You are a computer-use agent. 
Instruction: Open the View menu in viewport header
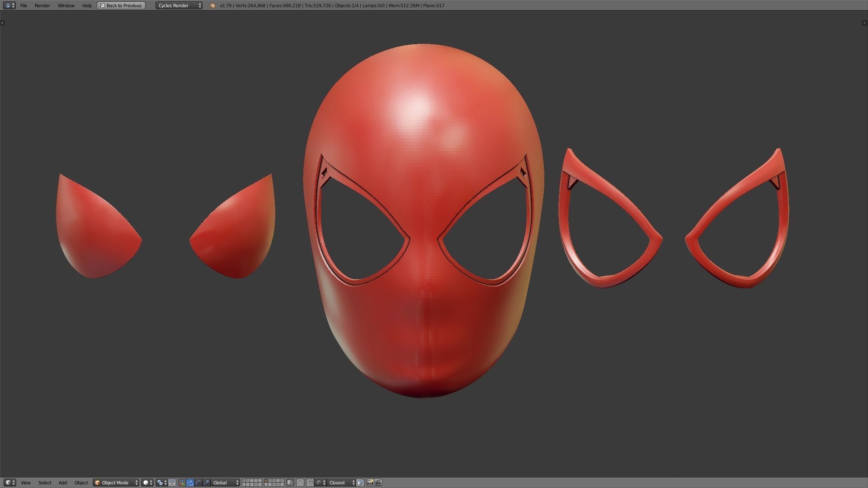[x=26, y=483]
